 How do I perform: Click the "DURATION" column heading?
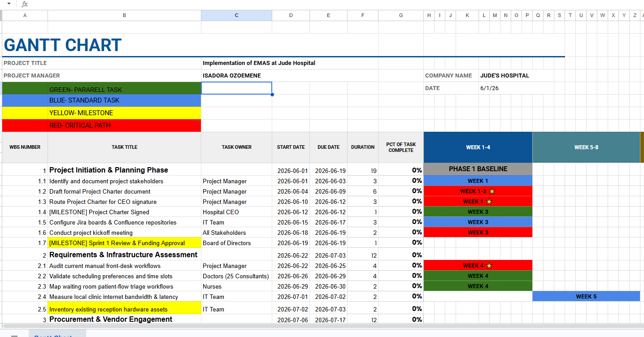363,147
